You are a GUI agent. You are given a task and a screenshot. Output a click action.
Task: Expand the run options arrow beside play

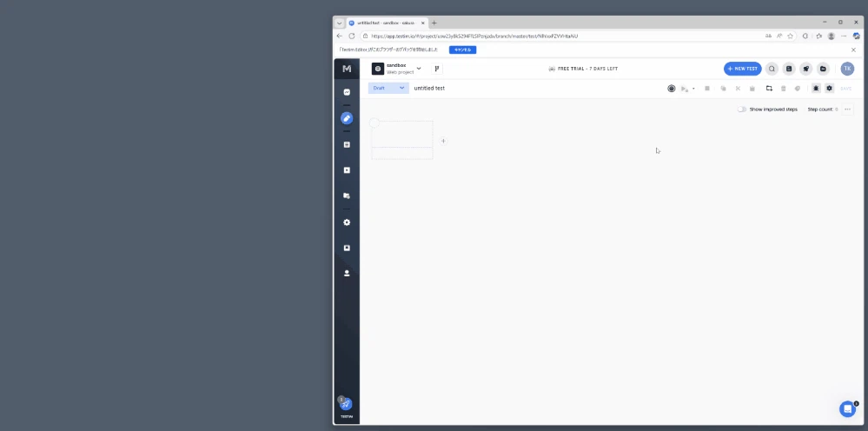[x=693, y=89]
